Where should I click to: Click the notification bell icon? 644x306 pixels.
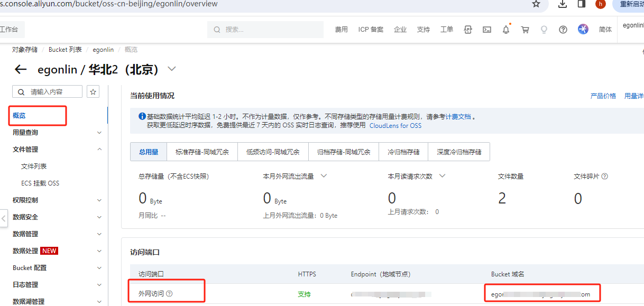point(506,30)
